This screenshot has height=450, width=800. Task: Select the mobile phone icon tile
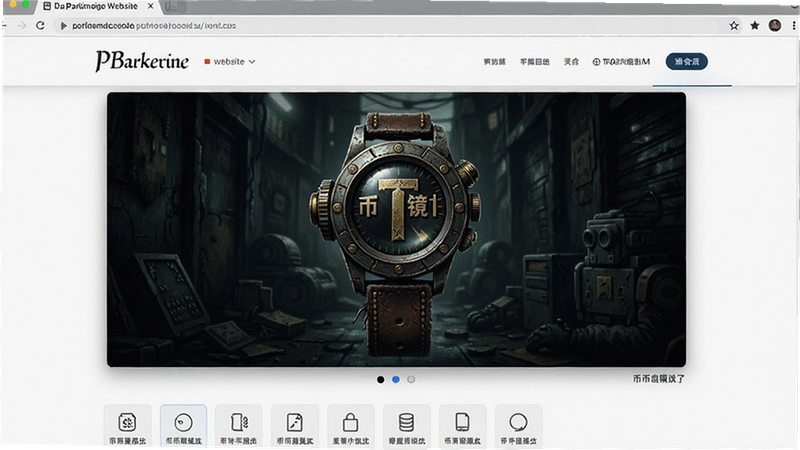(x=462, y=426)
